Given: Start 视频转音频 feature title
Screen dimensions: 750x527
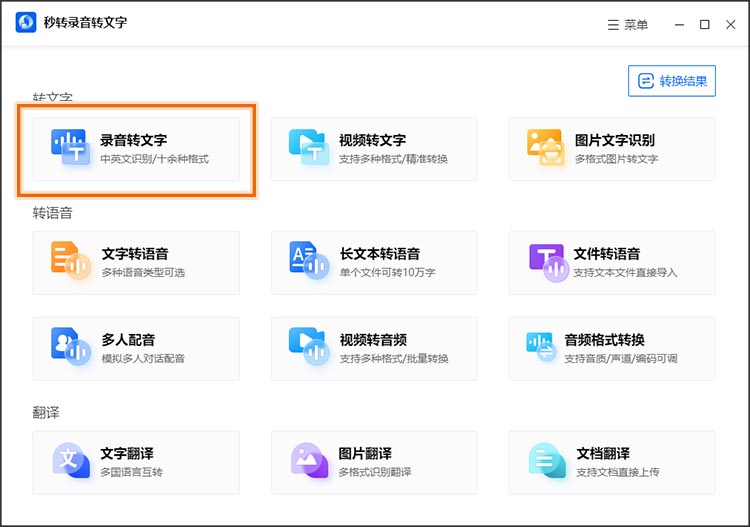Looking at the screenshot, I should (373, 340).
